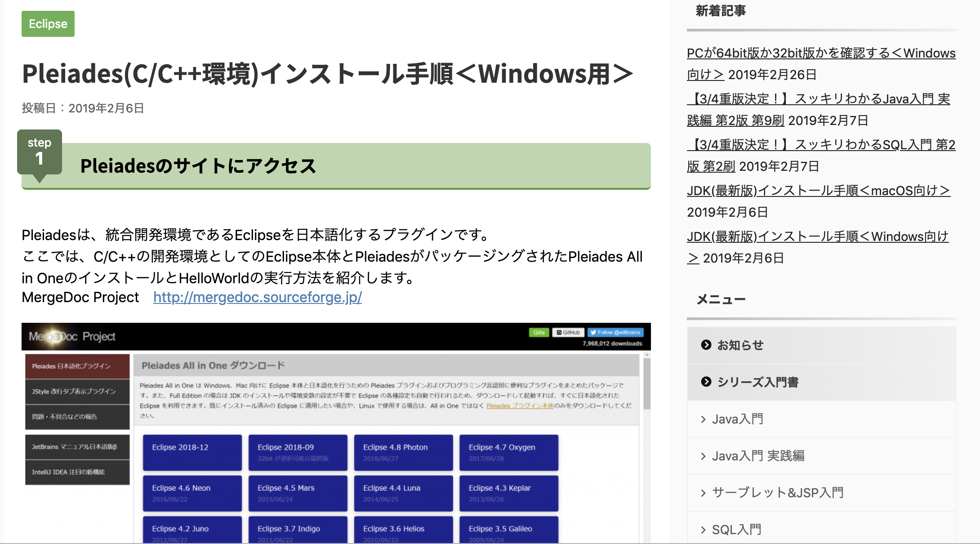
Task: Click IntelliJ IDEA 注目の新機能 in MergeDoc sidebar
Action: pyautogui.click(x=77, y=472)
